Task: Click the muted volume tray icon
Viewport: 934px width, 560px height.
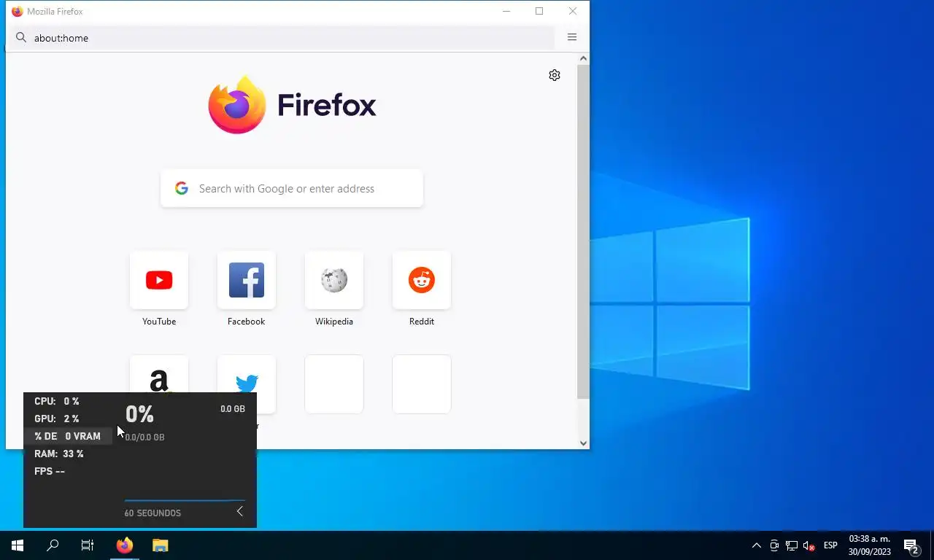Action: (x=809, y=545)
